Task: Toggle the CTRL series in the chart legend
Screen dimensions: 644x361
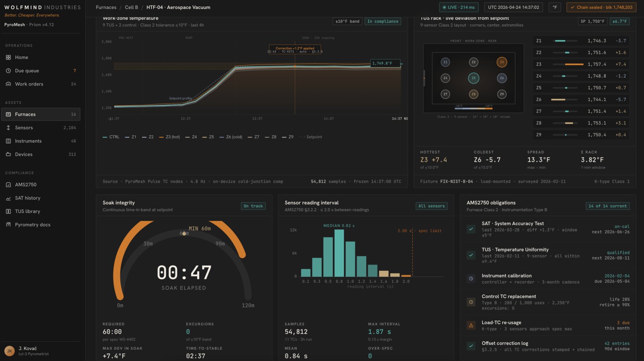Action: pos(111,137)
